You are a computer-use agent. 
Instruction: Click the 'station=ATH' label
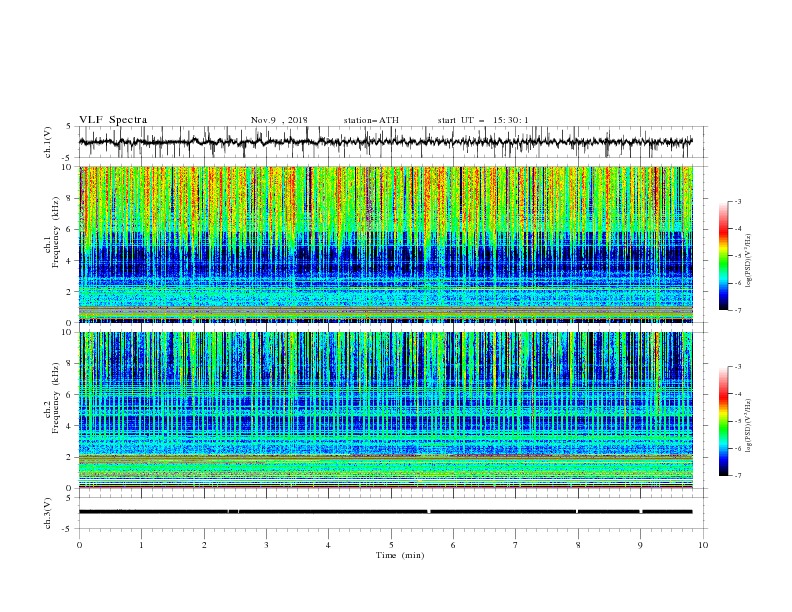371,120
